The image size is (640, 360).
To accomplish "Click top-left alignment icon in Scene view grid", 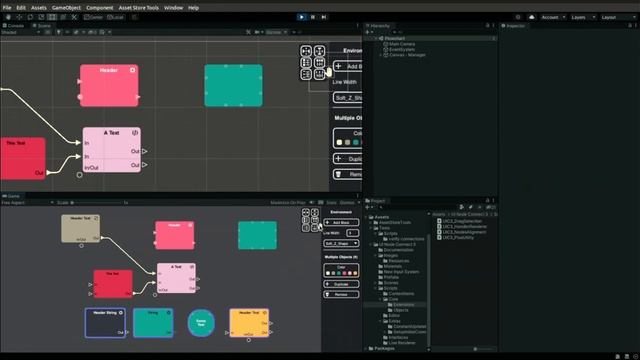I will click(x=306, y=51).
